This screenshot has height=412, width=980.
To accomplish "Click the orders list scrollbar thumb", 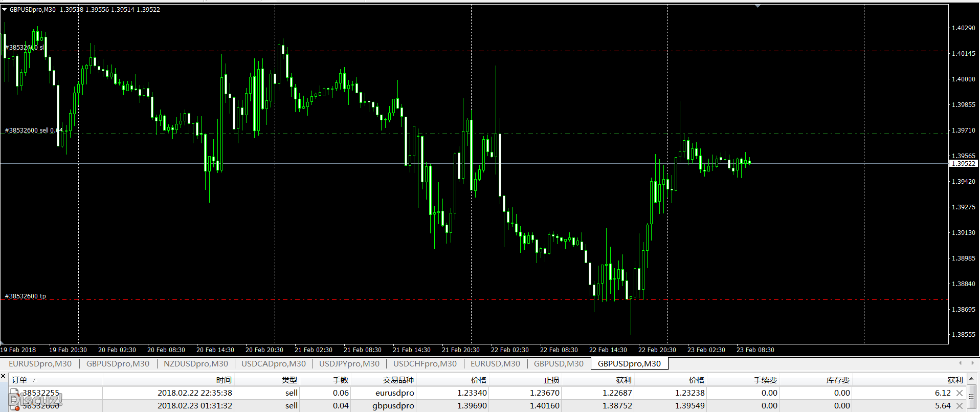I will coord(971,396).
